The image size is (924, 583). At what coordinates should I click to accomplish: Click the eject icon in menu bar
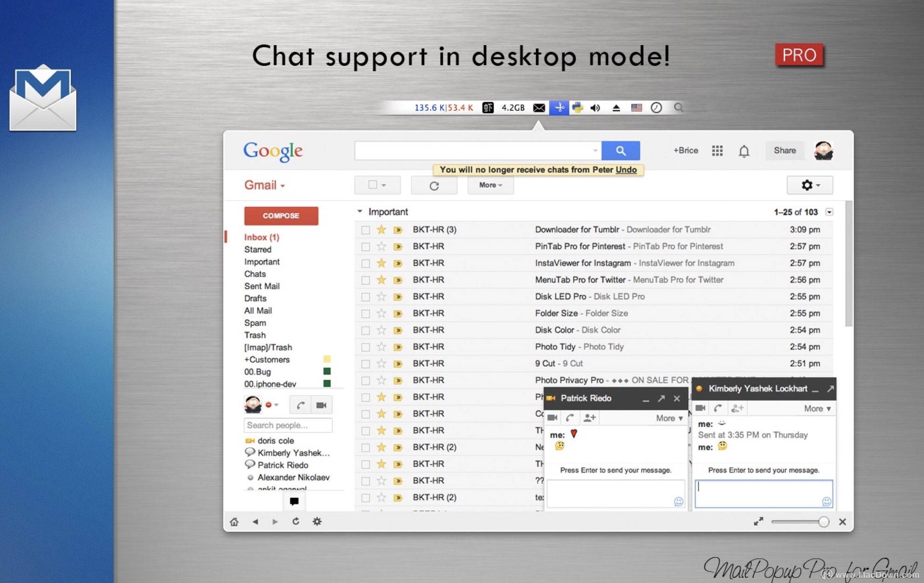[616, 108]
